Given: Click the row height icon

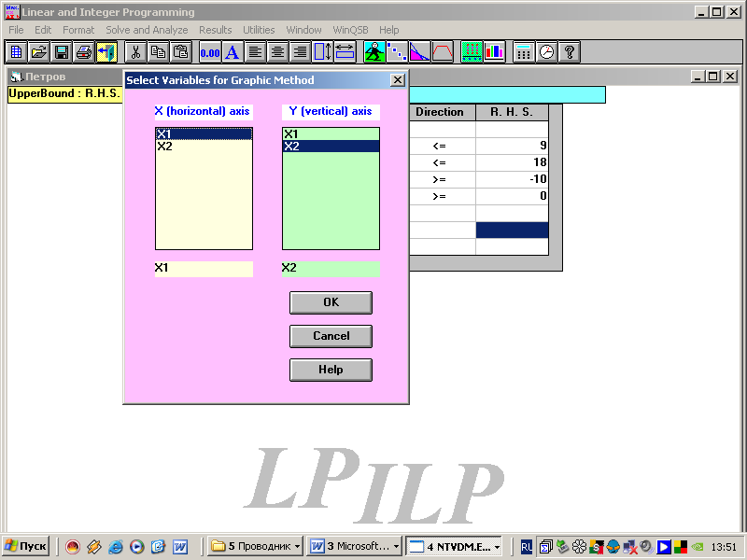Looking at the screenshot, I should tap(322, 52).
